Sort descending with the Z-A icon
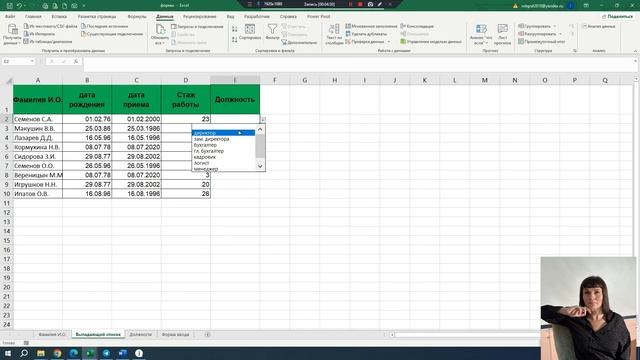Image resolution: width=640 pixels, height=360 pixels. point(235,40)
